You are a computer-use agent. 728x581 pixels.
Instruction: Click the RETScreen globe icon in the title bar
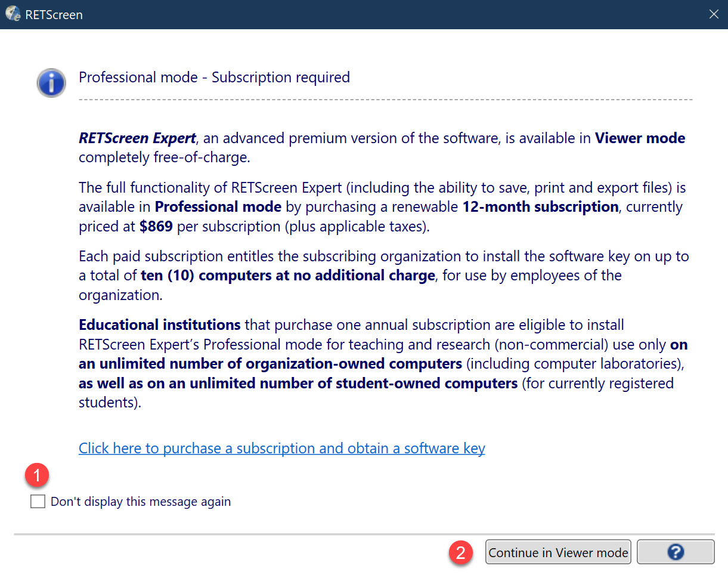coord(13,14)
